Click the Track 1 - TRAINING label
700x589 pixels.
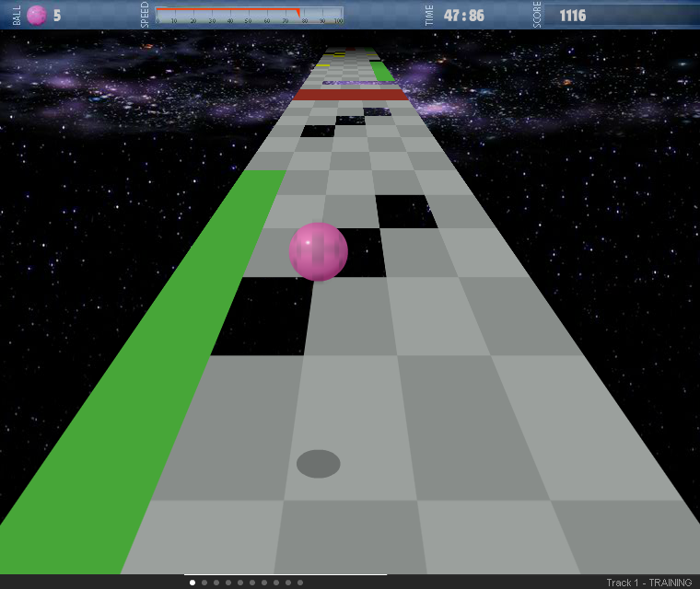pyautogui.click(x=649, y=583)
